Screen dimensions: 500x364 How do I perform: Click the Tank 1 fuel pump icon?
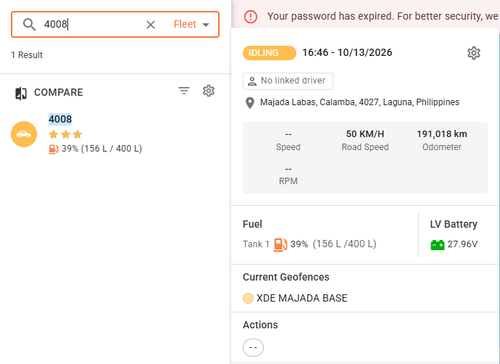(x=280, y=245)
